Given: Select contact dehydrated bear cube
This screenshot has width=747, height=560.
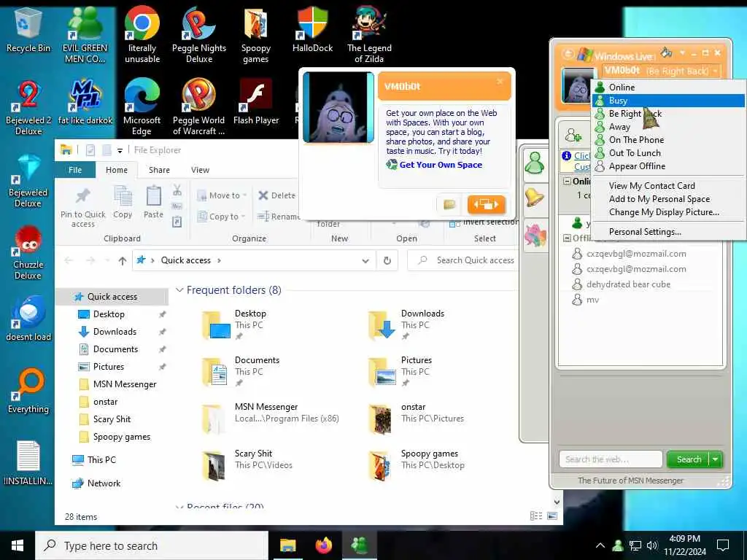Looking at the screenshot, I should point(628,284).
